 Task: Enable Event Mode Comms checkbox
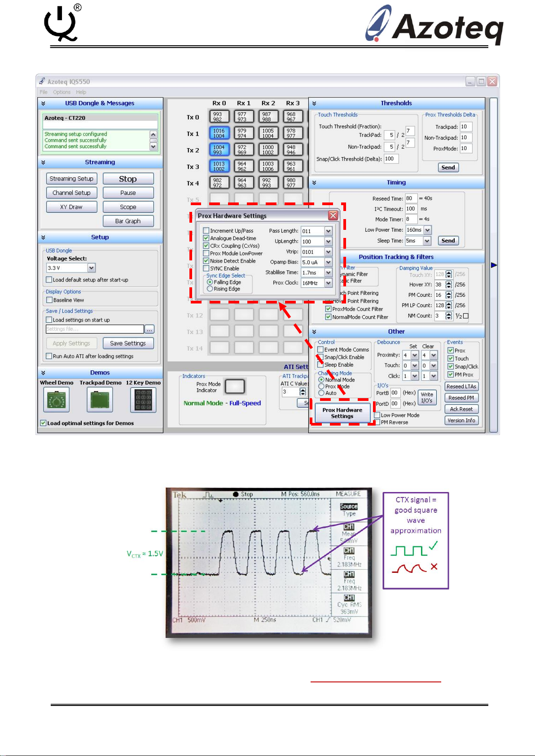(320, 350)
